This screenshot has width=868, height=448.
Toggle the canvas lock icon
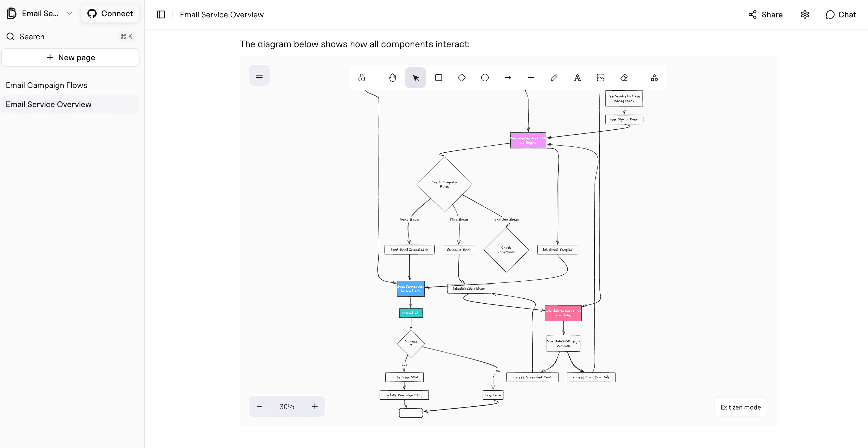pyautogui.click(x=361, y=78)
